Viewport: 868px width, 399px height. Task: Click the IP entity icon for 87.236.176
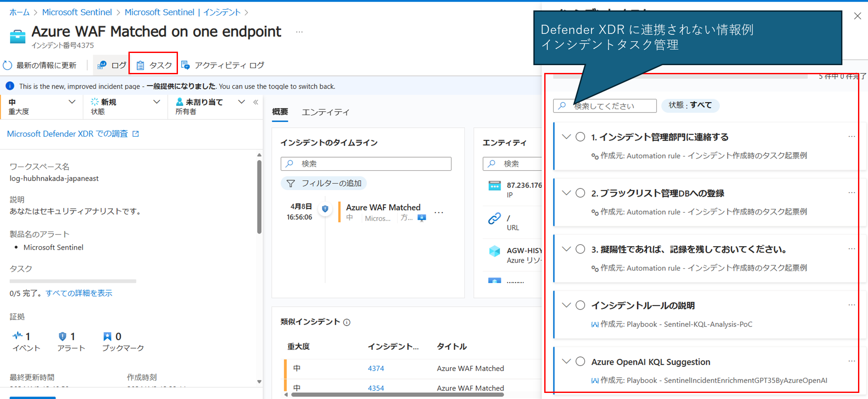[x=494, y=186]
